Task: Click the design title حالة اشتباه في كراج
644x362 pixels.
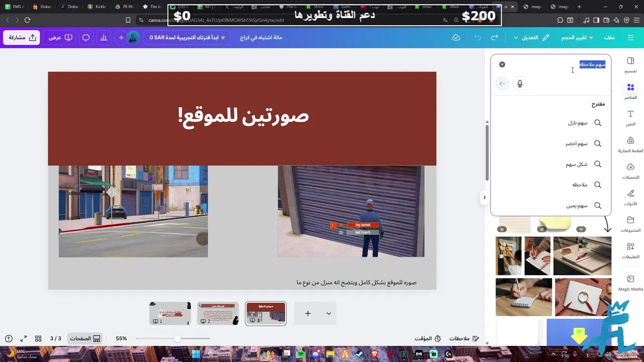Action: [x=261, y=37]
